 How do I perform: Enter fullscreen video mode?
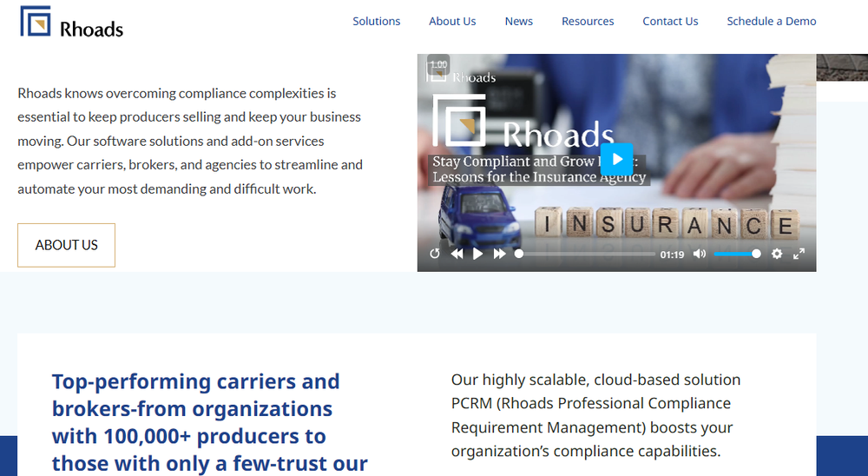tap(799, 254)
